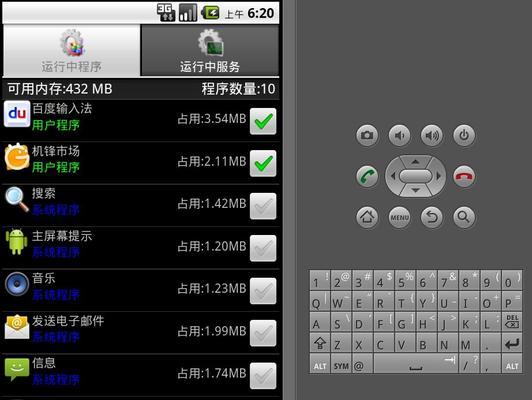
Task: Click the emulator camera button
Action: (x=367, y=135)
